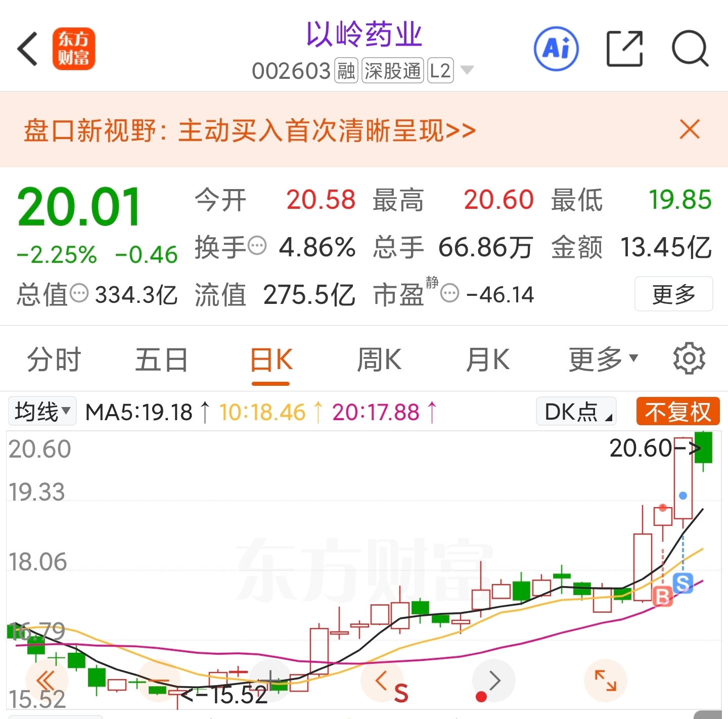
Task: Switch to 周K tab
Action: [x=379, y=359]
